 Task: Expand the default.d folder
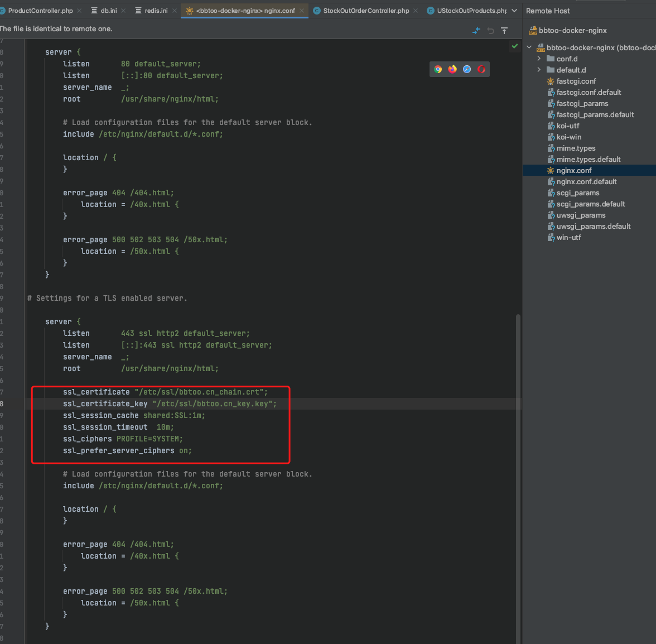point(539,70)
